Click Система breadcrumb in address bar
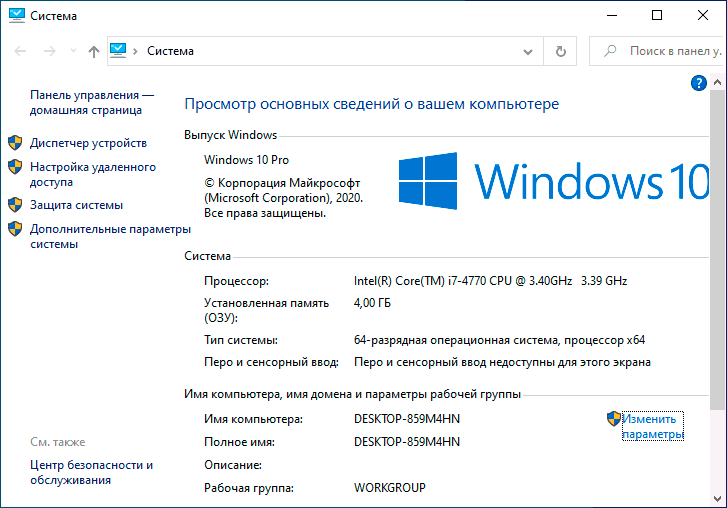The image size is (727, 508). click(x=170, y=51)
